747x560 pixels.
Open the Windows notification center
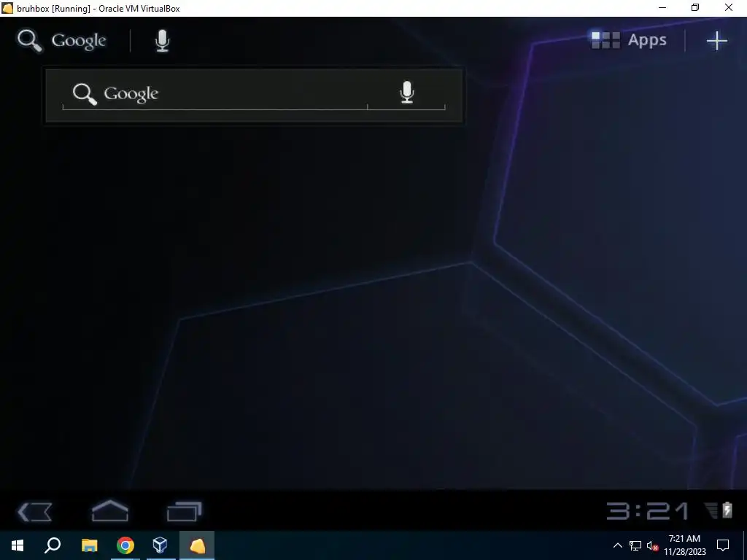[x=723, y=545]
